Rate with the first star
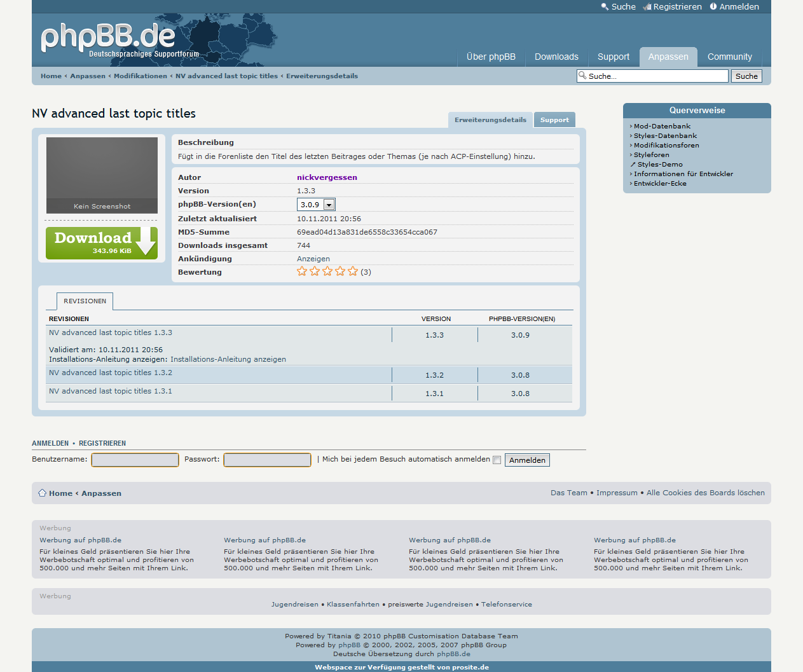Viewport: 803px width, 672px height. 302,271
